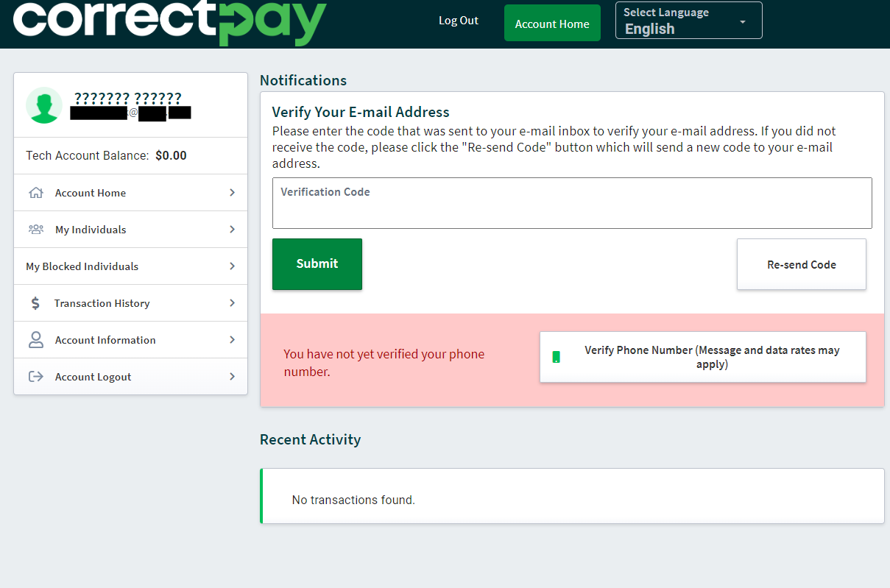Screen dimensions: 890x588
Task: Expand the My Blocked Individuals chevron
Action: 232,266
